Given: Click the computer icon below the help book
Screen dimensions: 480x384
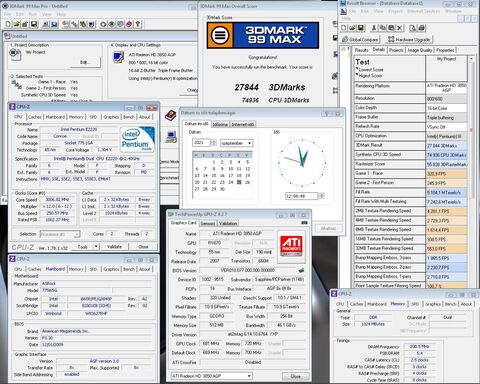Looking at the screenshot, I should pyautogui.click(x=171, y=137).
